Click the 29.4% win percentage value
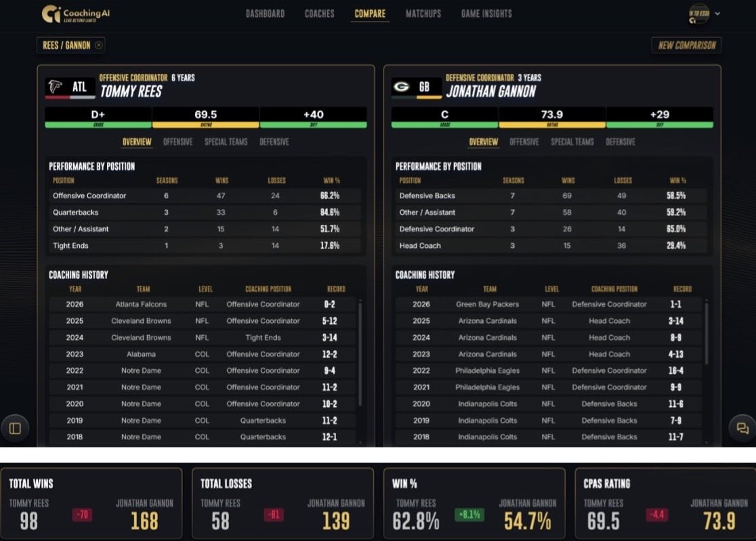The image size is (756, 541). pos(676,245)
